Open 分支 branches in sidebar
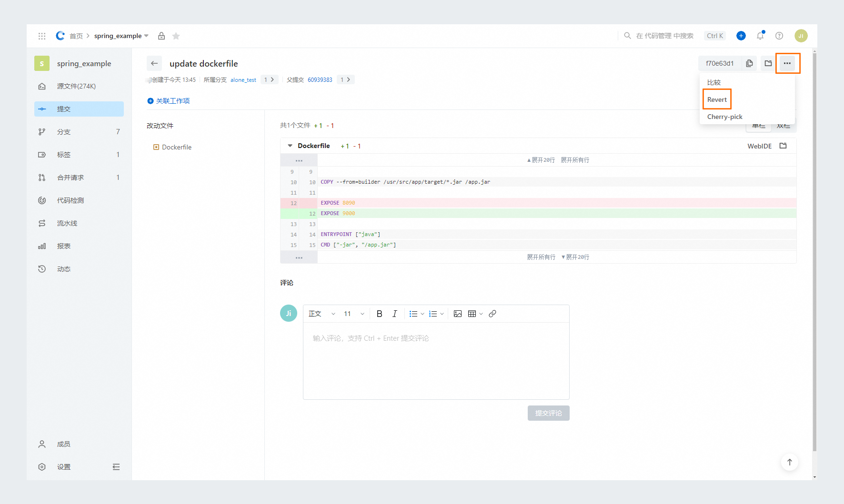 tap(79, 132)
